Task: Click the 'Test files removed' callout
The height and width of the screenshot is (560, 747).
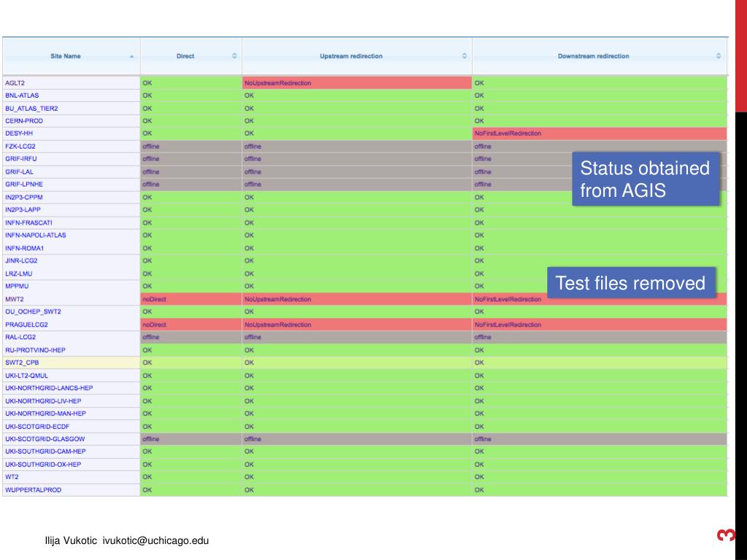Action: coord(631,283)
